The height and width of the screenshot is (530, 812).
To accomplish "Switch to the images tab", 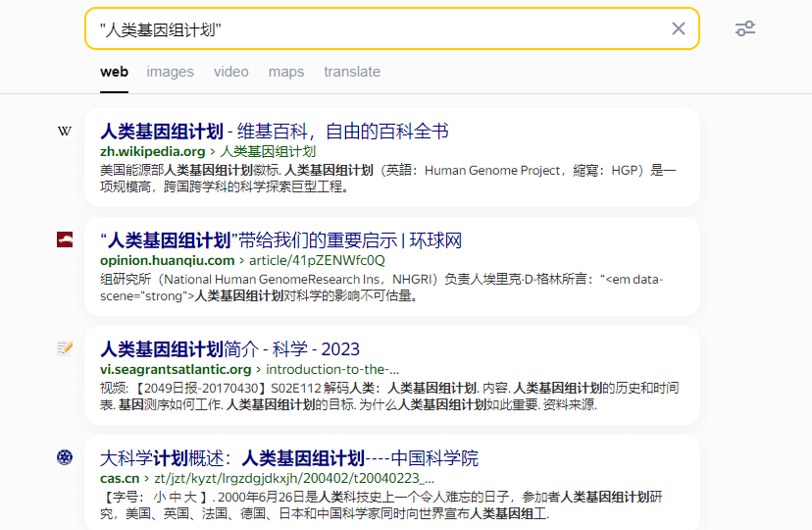I will (x=170, y=72).
